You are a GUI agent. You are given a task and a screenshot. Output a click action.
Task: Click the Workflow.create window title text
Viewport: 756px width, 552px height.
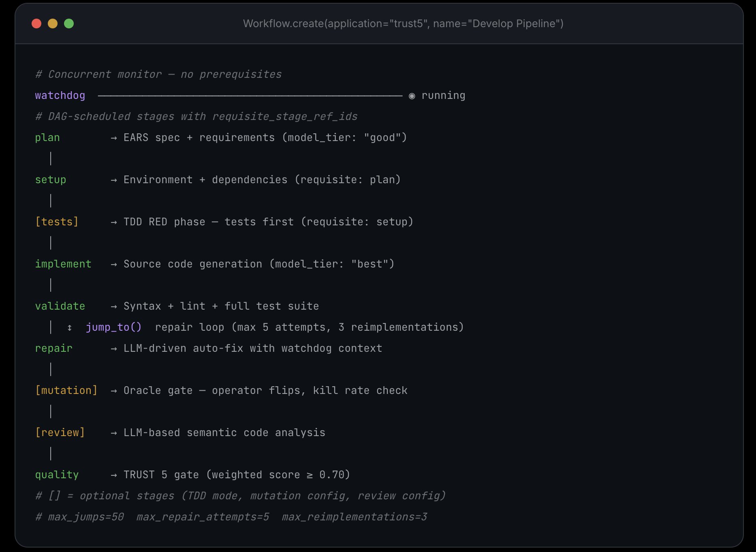click(x=403, y=24)
